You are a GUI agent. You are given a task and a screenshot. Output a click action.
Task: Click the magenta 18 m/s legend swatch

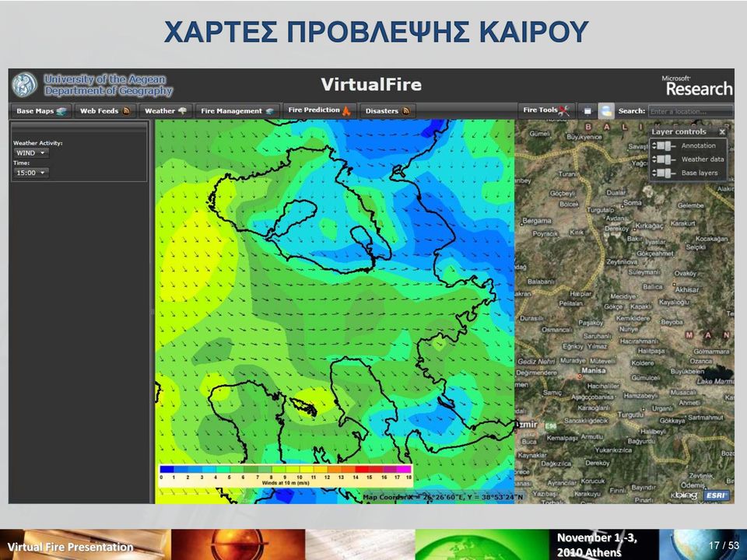(x=405, y=469)
